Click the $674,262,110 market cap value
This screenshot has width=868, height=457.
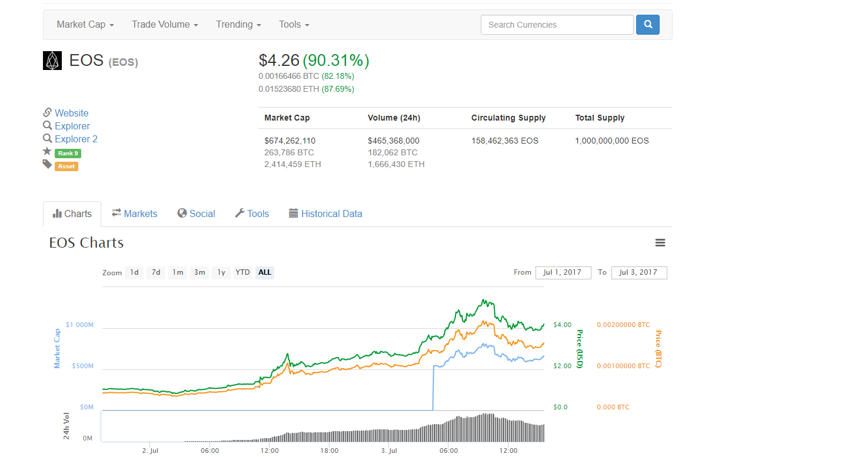290,141
